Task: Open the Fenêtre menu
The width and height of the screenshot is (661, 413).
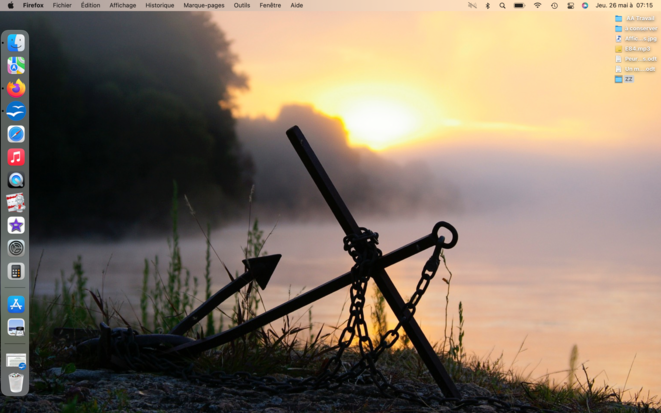Action: (270, 5)
